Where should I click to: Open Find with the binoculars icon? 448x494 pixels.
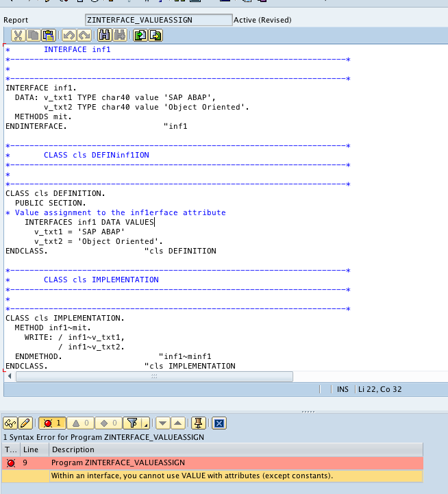(104, 36)
